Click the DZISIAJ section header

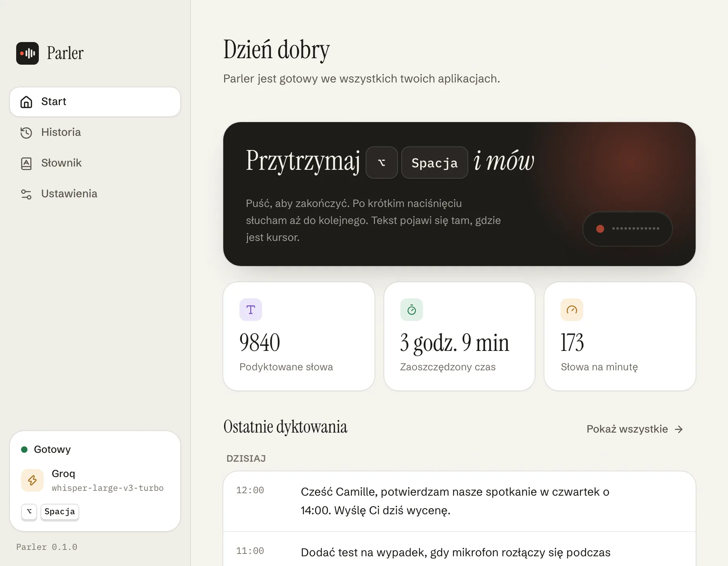coord(246,459)
